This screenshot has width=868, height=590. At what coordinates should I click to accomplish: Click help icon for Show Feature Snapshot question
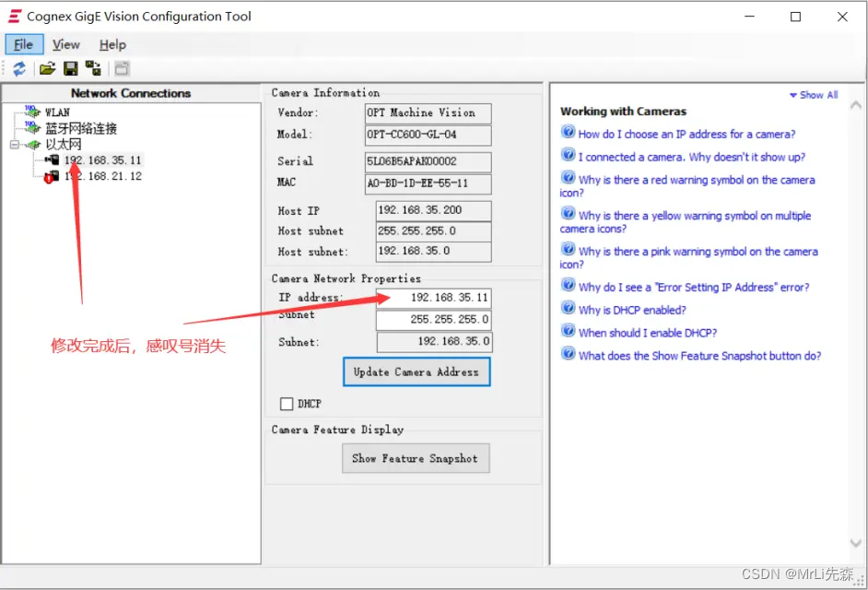568,353
